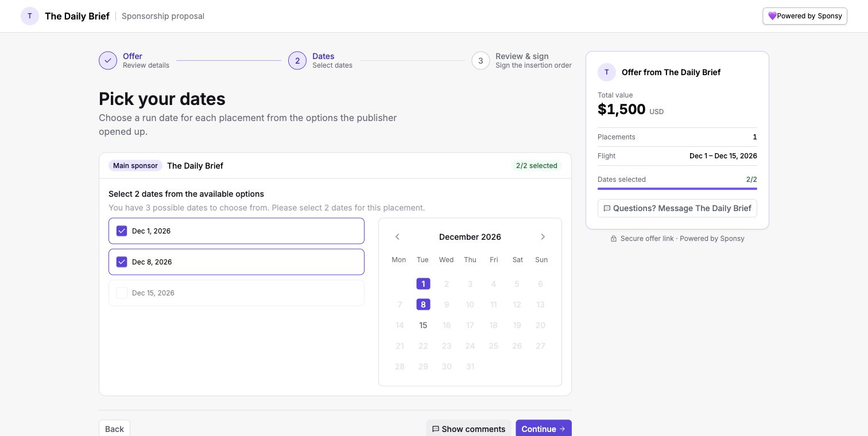Viewport: 868px width, 436px height.
Task: Check the Dec 15, 2026 checkbox
Action: click(x=122, y=293)
